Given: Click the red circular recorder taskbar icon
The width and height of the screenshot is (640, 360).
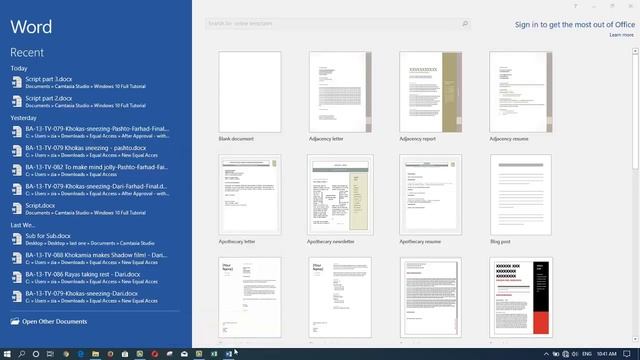Looking at the screenshot, I should pos(155,354).
